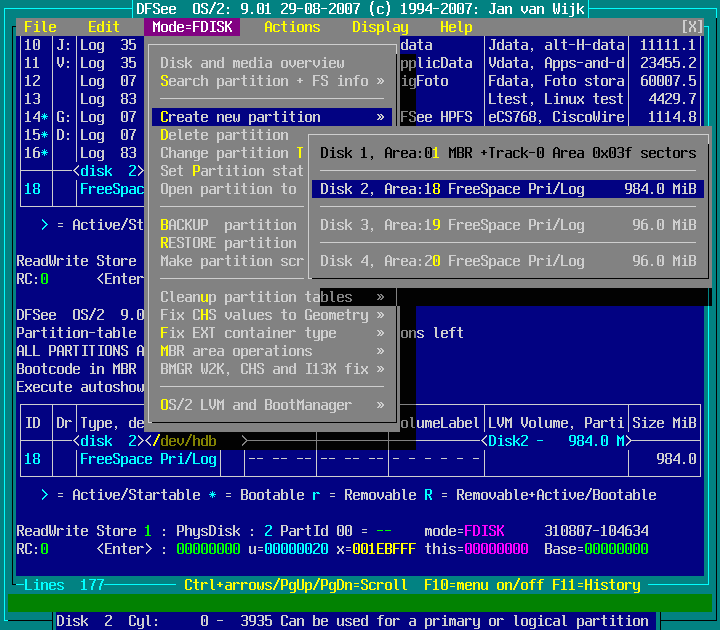
Task: Select the Mode=FDISK menu
Action: [192, 27]
